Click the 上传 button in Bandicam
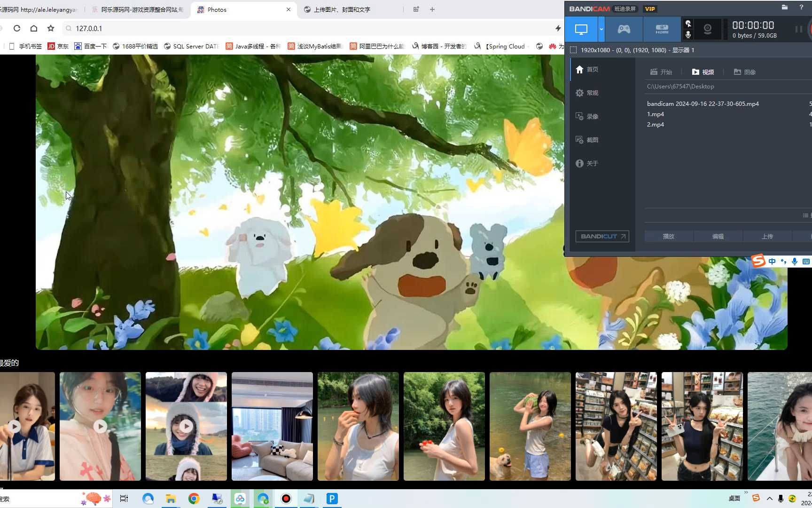Image resolution: width=812 pixels, height=508 pixels. pos(767,236)
